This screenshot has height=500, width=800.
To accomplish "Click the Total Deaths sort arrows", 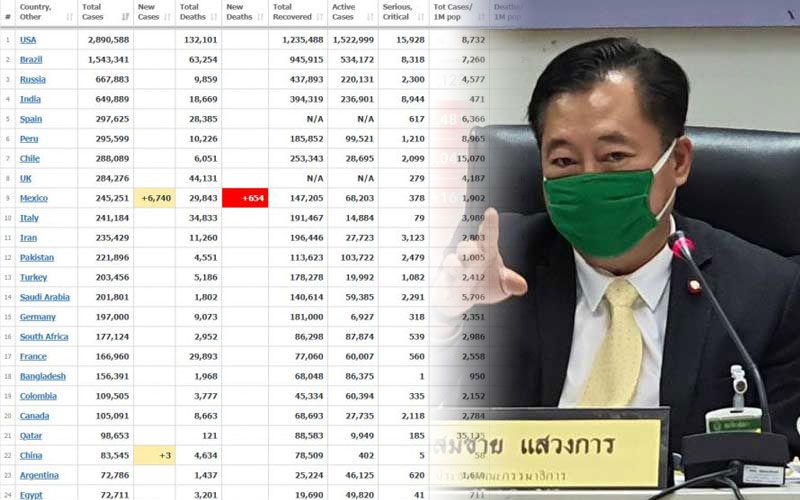I will 214,17.
